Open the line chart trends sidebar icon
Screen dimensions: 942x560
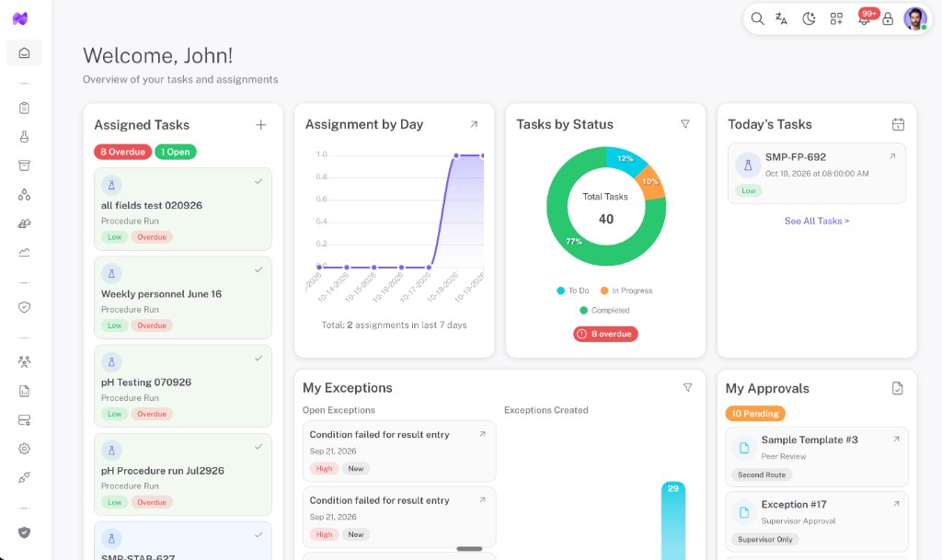(x=24, y=252)
